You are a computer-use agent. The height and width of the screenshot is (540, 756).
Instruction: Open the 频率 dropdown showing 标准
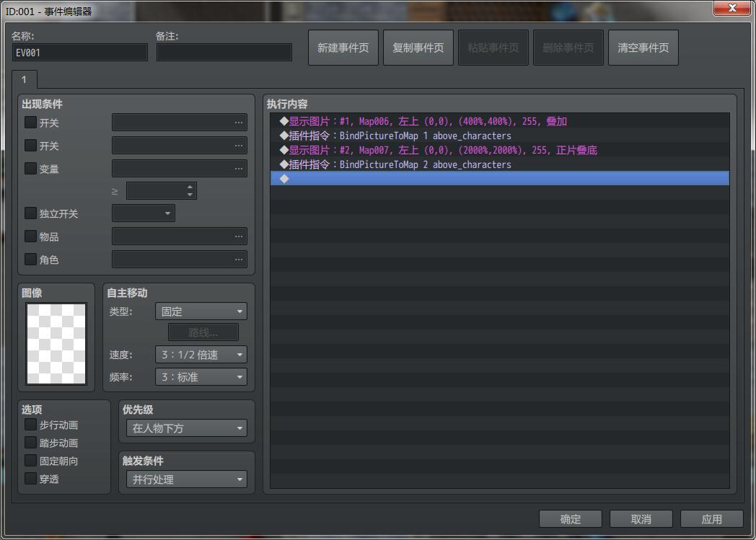[x=201, y=376]
